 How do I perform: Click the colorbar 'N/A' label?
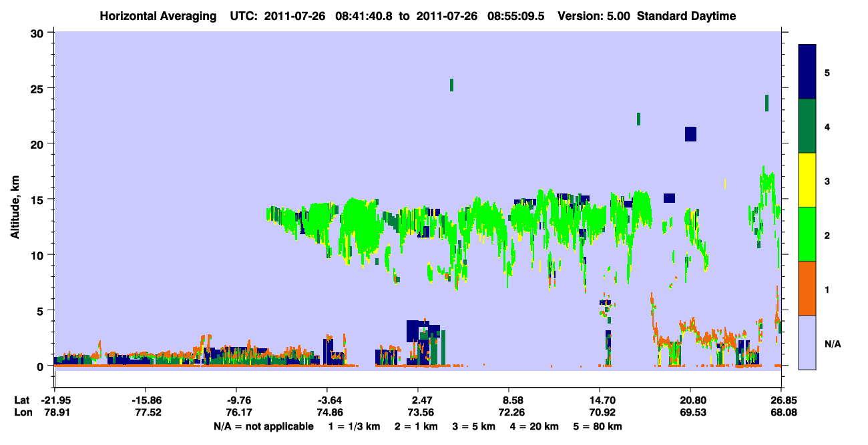[832, 344]
